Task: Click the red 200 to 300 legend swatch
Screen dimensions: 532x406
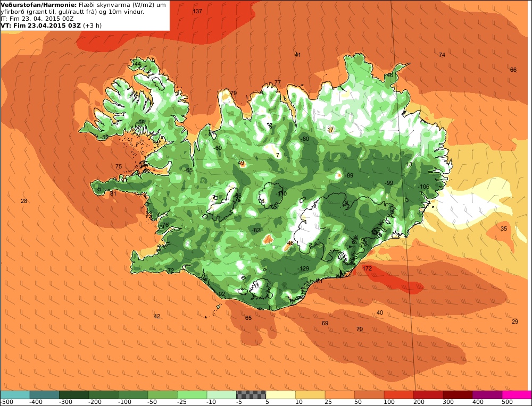Action: coord(428,395)
